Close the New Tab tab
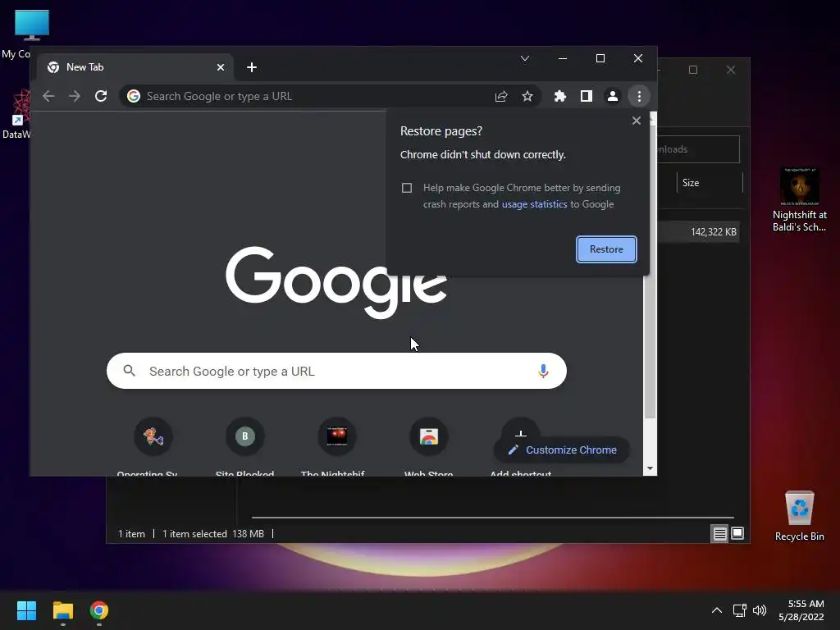The height and width of the screenshot is (630, 840). tap(221, 67)
